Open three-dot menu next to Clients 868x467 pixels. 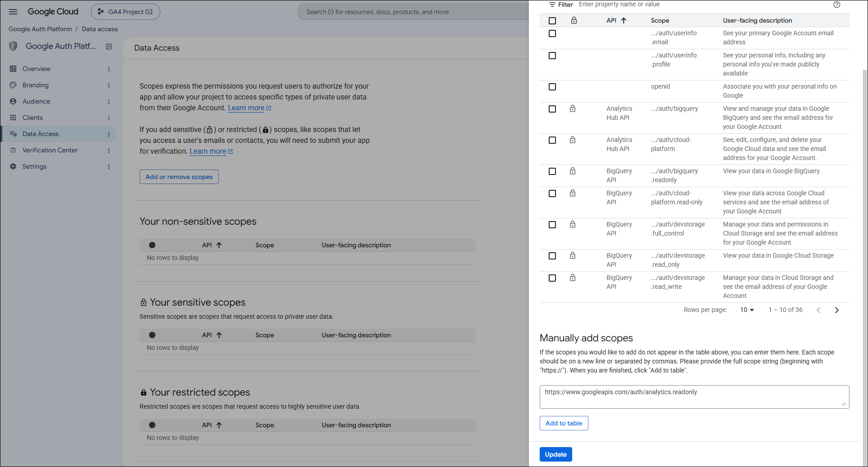tap(109, 118)
